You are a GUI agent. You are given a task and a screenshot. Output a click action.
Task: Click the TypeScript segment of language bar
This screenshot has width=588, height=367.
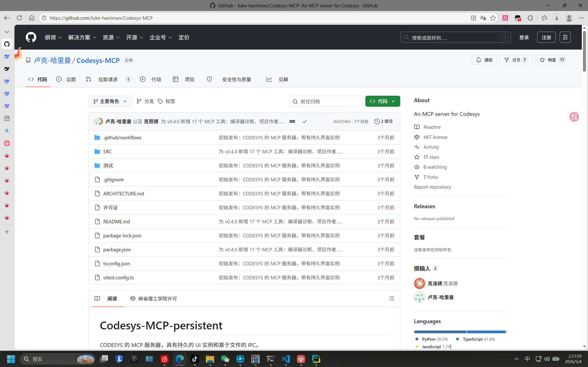coord(486,332)
